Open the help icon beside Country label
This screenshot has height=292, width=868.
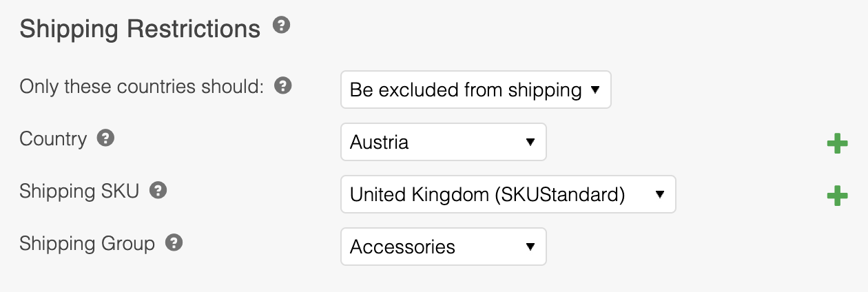point(105,138)
